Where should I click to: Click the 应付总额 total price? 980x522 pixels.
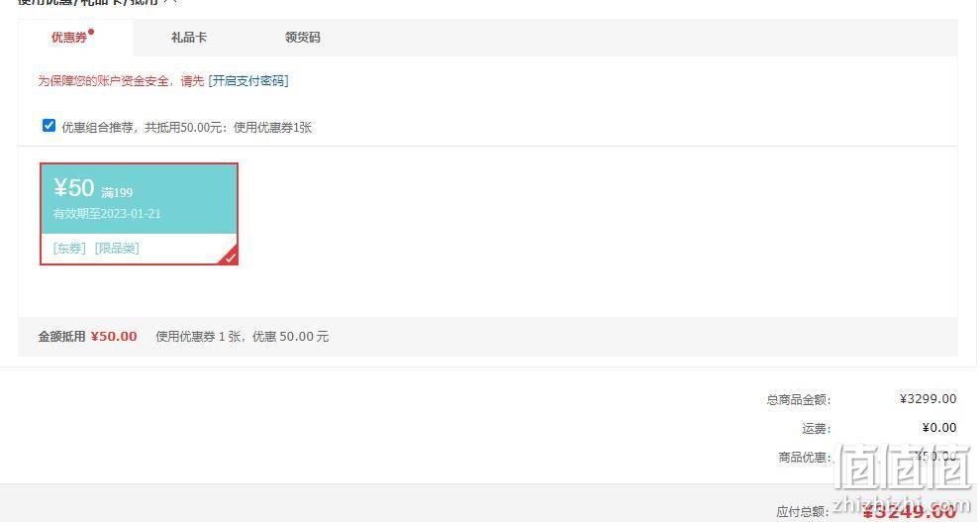pyautogui.click(x=910, y=511)
